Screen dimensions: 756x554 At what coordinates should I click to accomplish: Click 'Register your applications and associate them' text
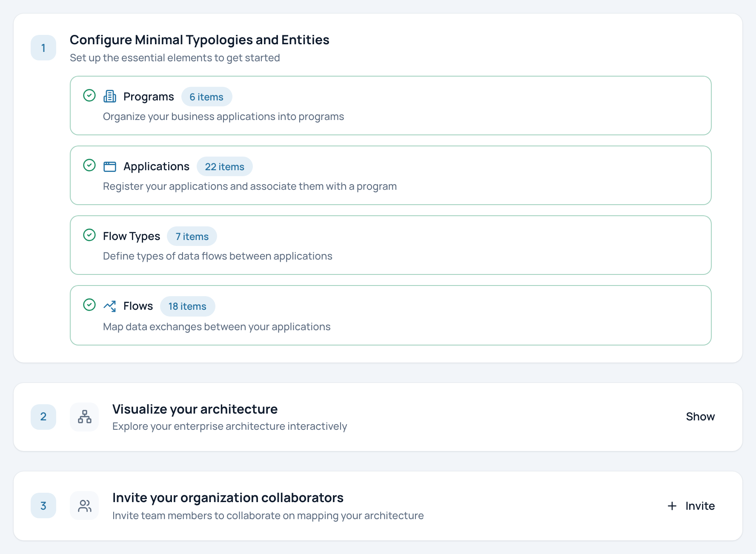coord(250,186)
